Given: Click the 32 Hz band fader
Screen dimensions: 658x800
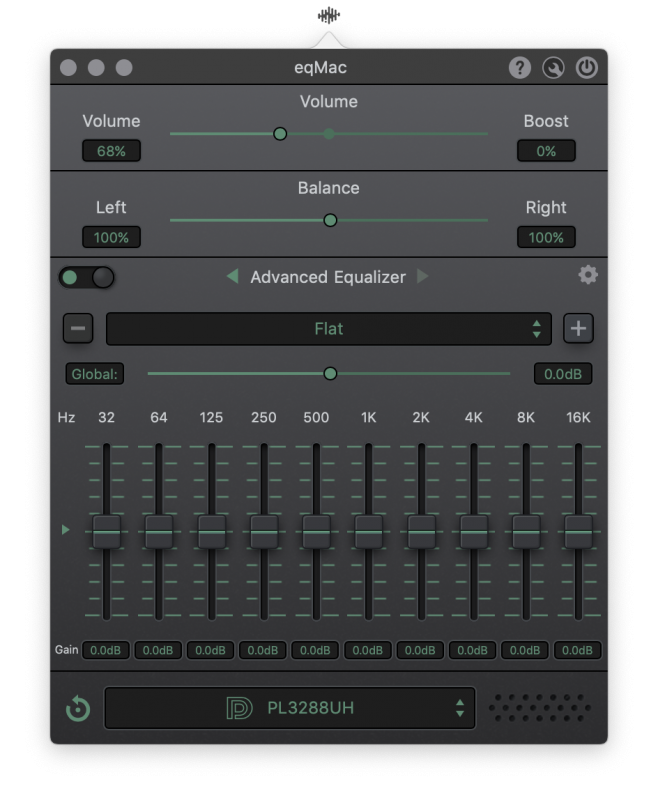Looking at the screenshot, I should tap(106, 532).
